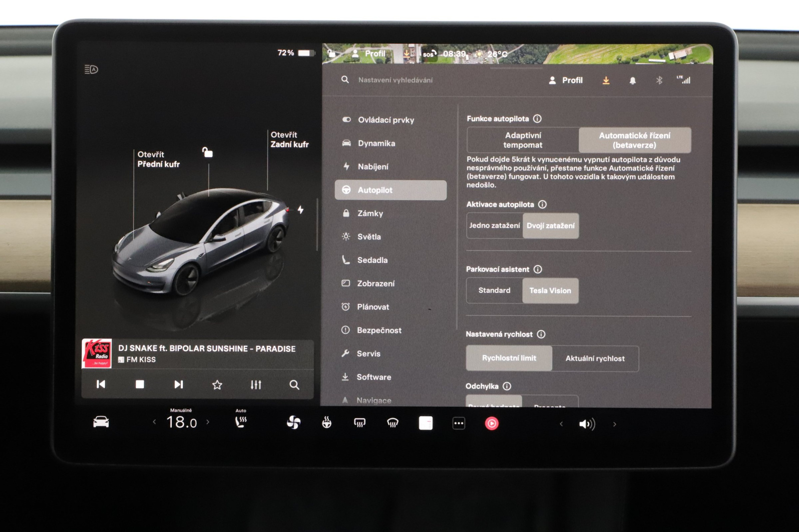
Task: Open the red media player app
Action: [x=492, y=424]
